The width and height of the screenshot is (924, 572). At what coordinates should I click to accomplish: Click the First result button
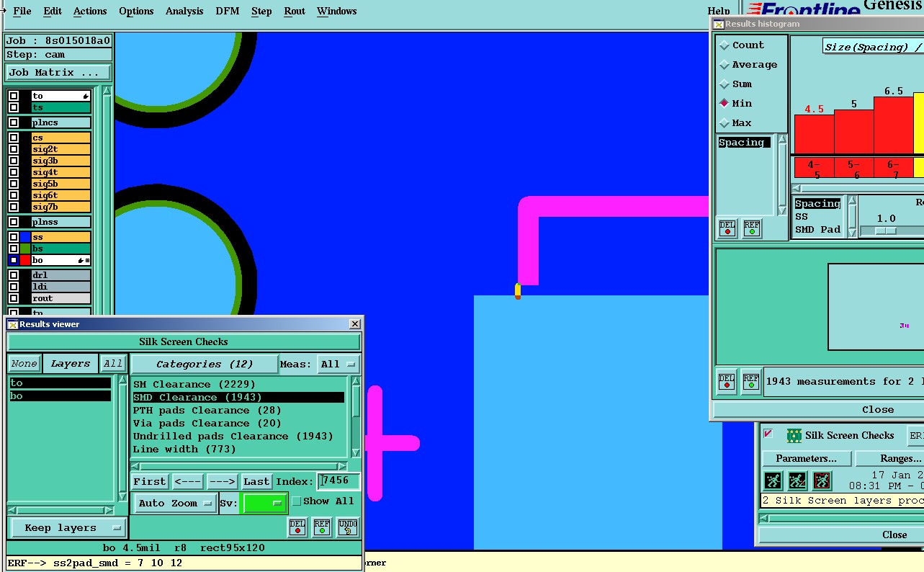pos(150,481)
